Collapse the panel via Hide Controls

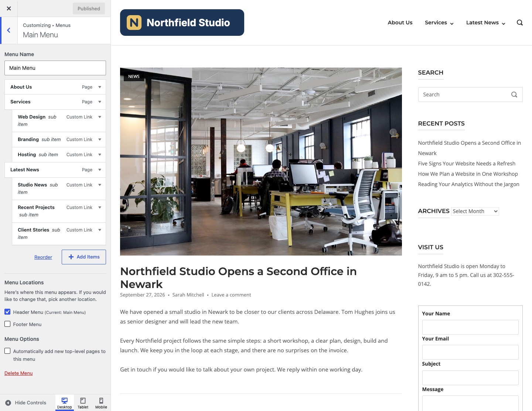pyautogui.click(x=26, y=403)
